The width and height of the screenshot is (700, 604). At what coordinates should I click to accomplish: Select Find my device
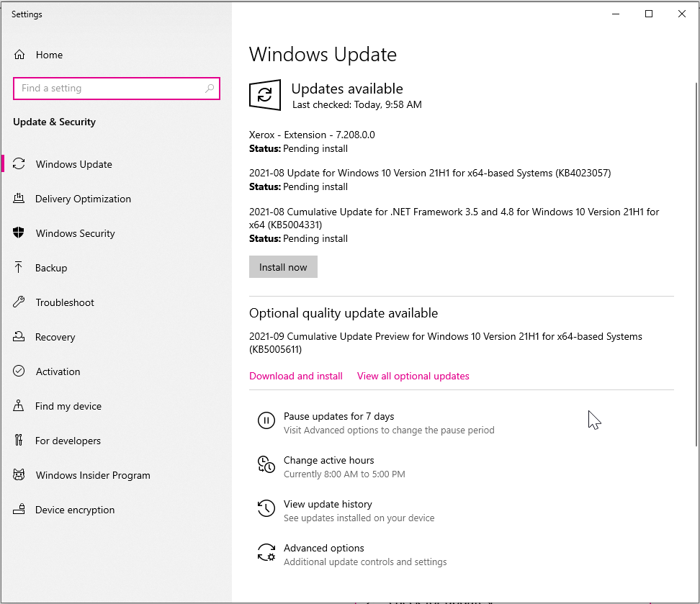68,406
